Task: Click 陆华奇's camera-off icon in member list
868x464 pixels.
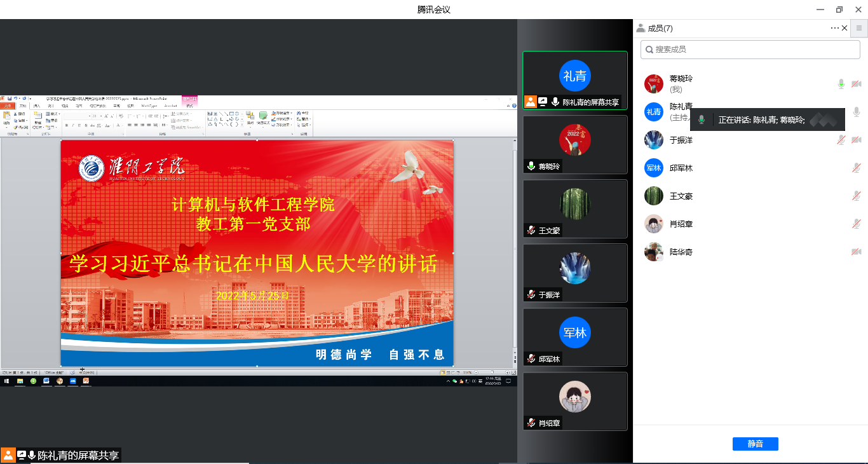Action: pos(856,252)
